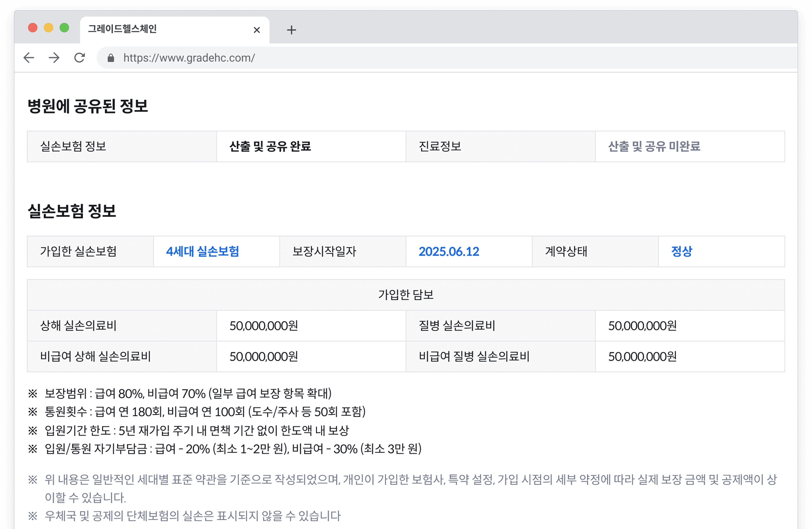
Task: Click the 비급여 상해 실손의료비 label
Action: 95,357
